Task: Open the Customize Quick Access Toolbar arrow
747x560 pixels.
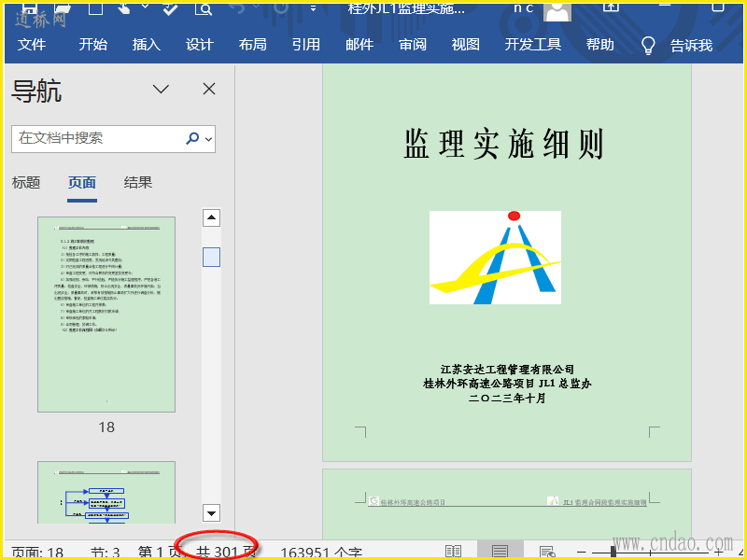Action: point(313,8)
